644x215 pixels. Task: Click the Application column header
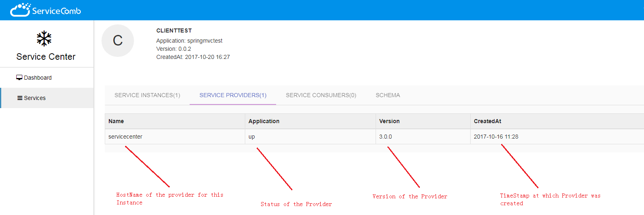coord(264,121)
